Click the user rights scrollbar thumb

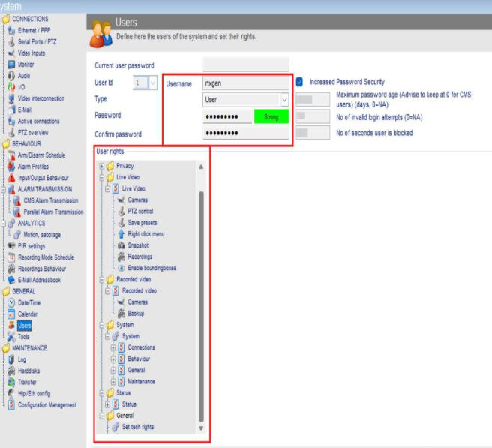[x=201, y=307]
